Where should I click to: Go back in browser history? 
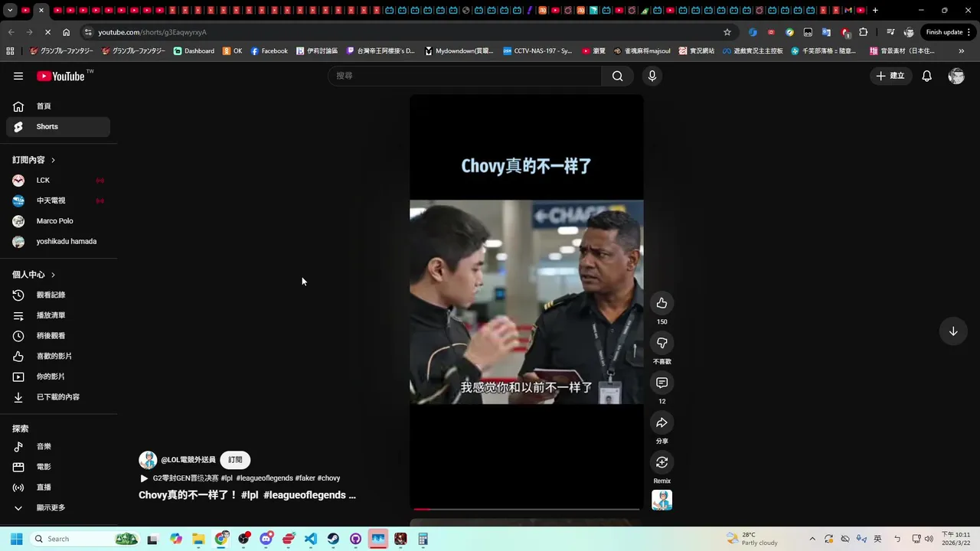11,32
